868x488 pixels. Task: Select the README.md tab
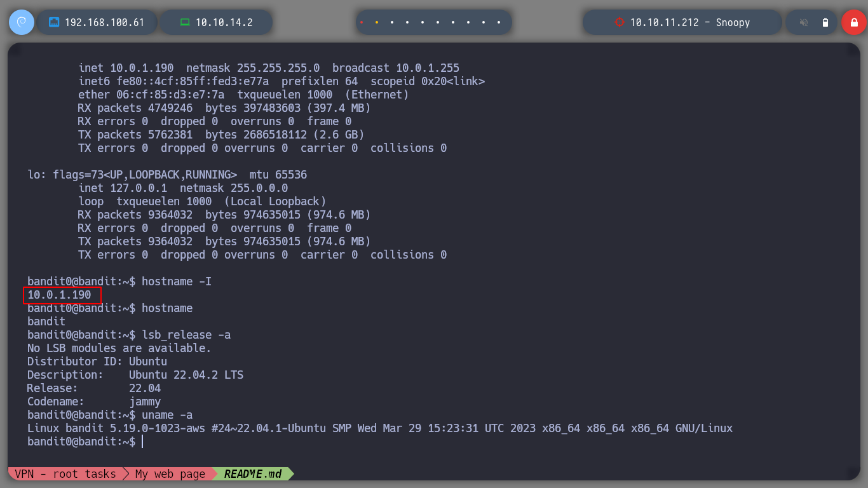tap(254, 474)
